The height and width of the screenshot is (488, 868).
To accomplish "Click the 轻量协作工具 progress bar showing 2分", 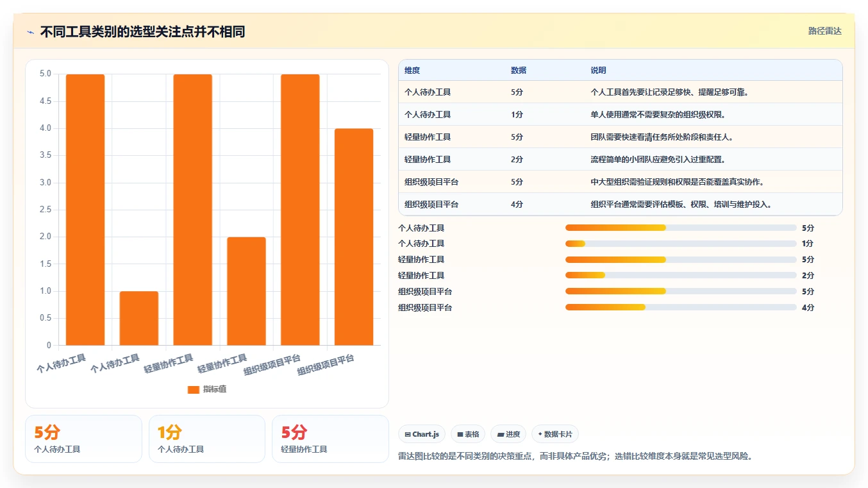I will pyautogui.click(x=681, y=276).
